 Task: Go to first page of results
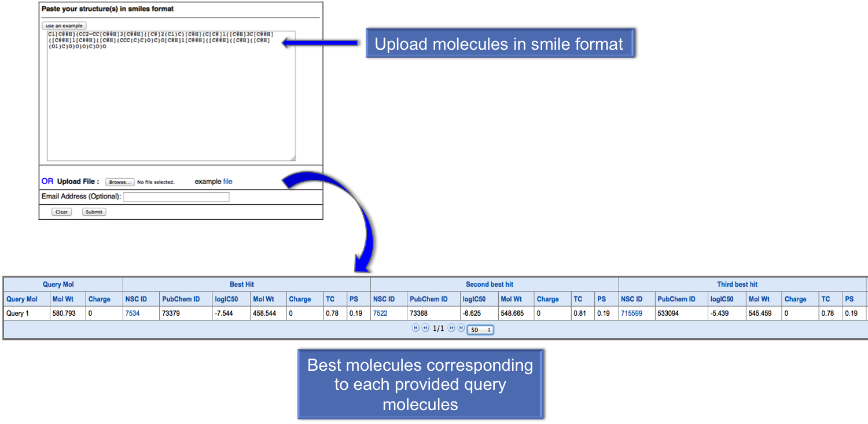pyautogui.click(x=415, y=328)
